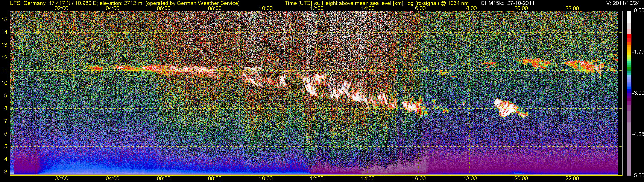Select the 10:00 label on the top time axis
The height and width of the screenshot is (182, 644).
(266, 8)
